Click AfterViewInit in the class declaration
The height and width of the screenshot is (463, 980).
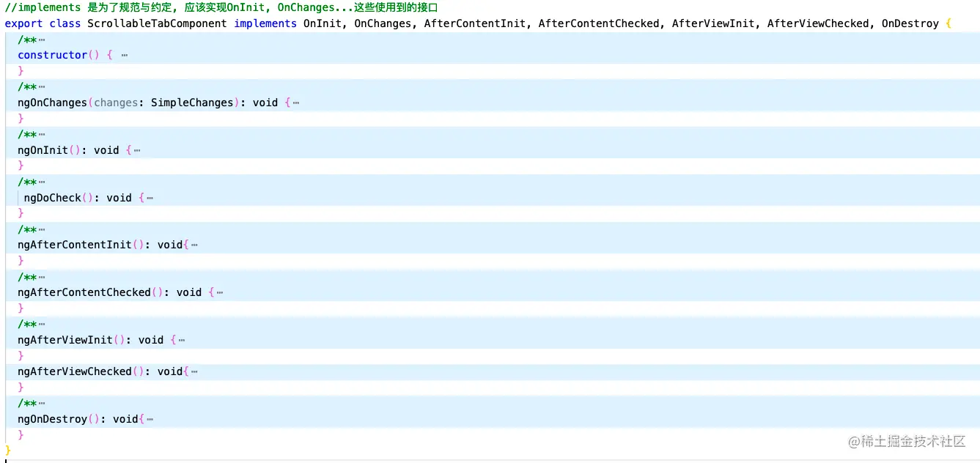(713, 23)
